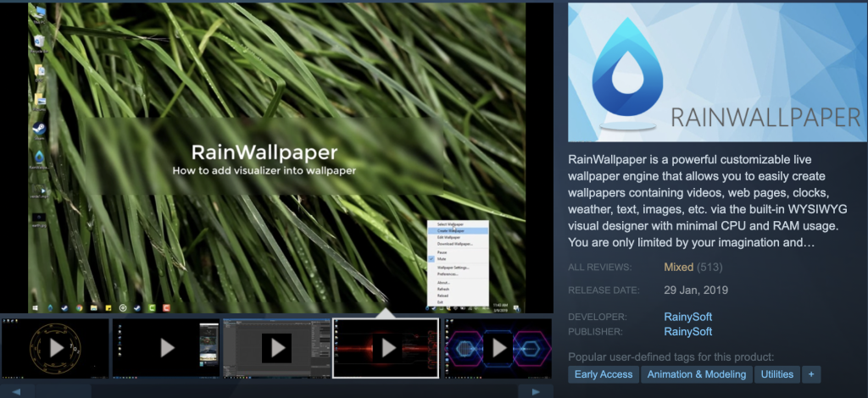The width and height of the screenshot is (868, 398).
Task: Click Refresh in the context menu
Action: (x=458, y=289)
